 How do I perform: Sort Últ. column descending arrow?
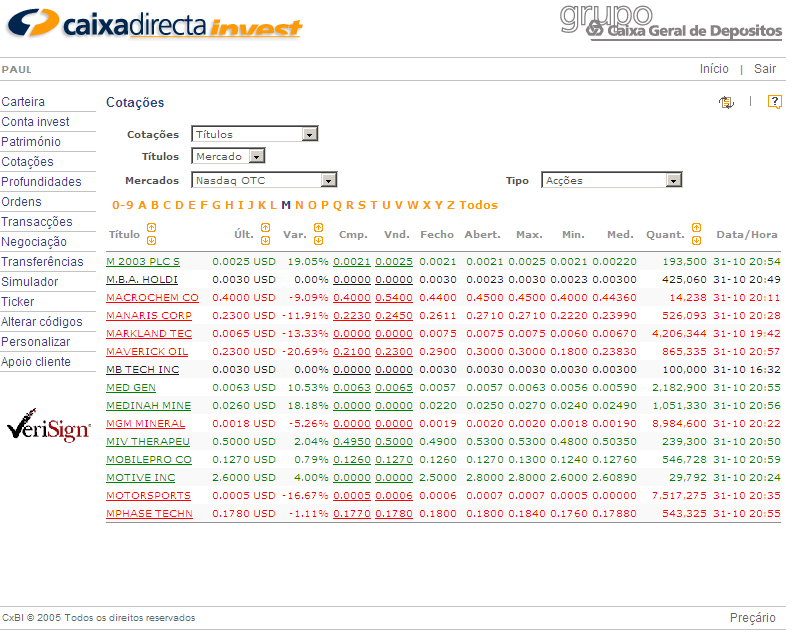point(265,241)
